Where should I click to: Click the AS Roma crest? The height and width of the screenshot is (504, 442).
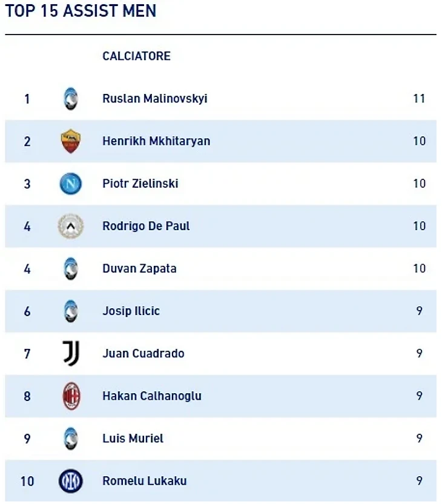[x=71, y=141]
